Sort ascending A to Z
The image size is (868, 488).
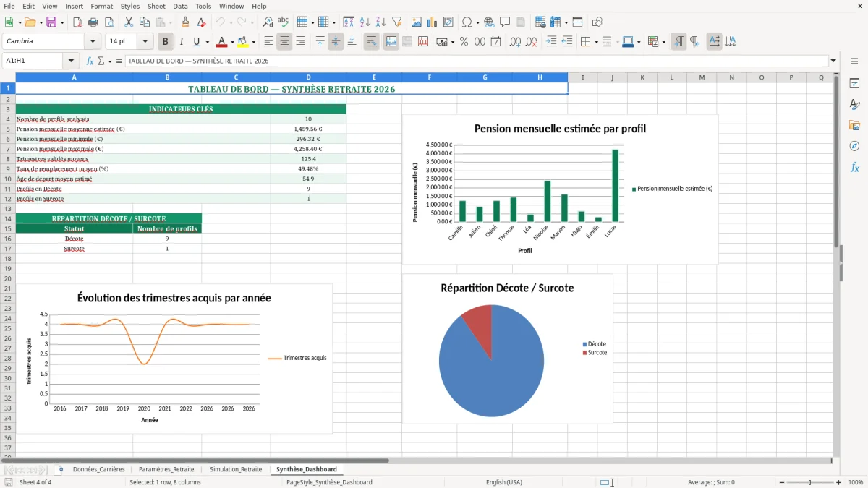[x=365, y=22]
